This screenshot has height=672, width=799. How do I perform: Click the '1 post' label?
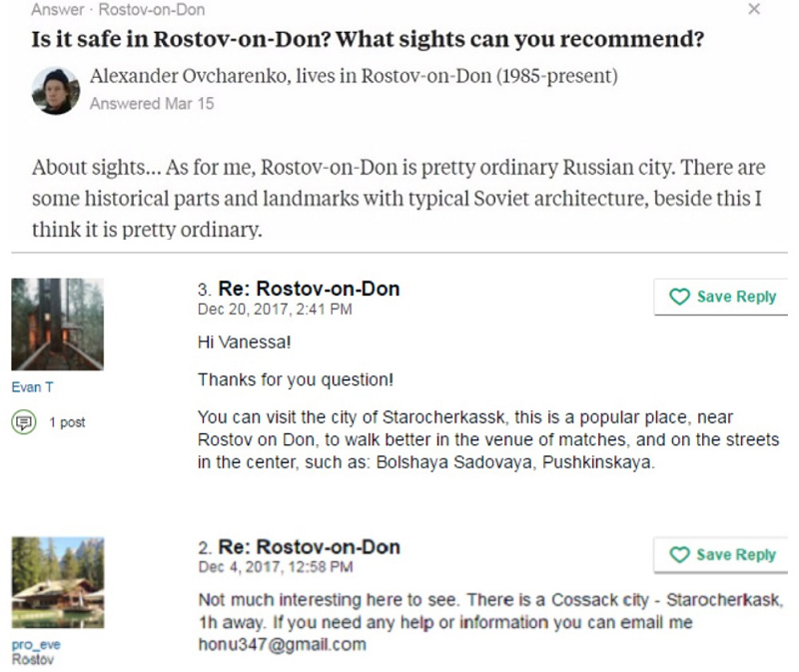click(x=68, y=422)
